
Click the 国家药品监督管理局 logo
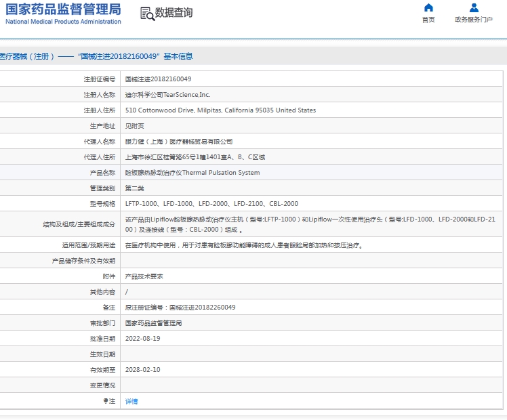pyautogui.click(x=63, y=9)
